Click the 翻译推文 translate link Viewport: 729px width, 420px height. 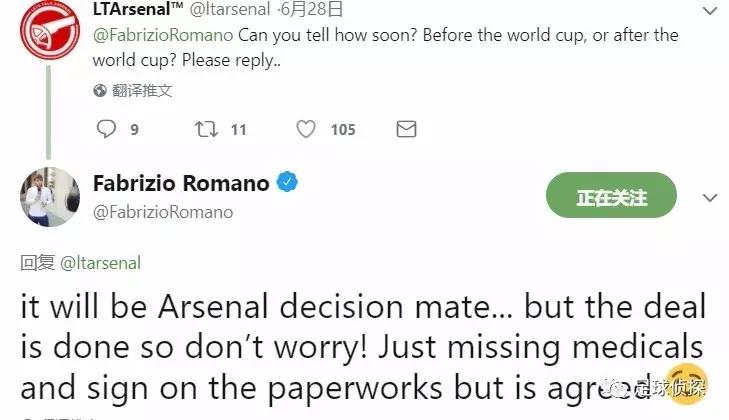143,90
